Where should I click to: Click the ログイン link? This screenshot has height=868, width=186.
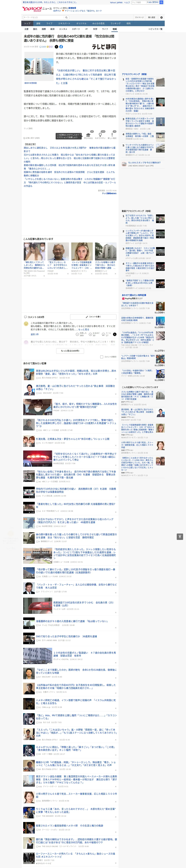[57, 11]
